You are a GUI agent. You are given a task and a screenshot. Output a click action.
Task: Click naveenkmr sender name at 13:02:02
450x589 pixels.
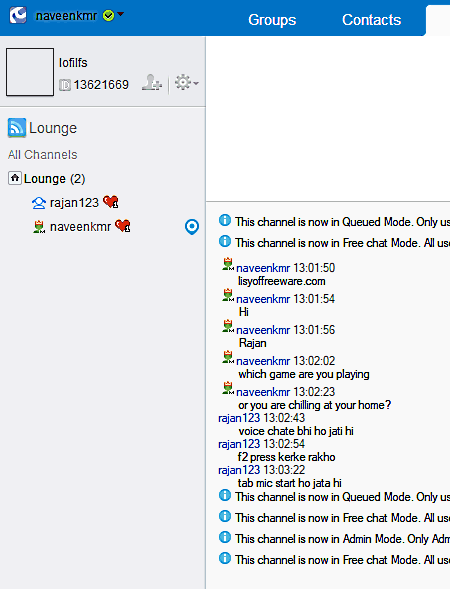[x=263, y=361]
